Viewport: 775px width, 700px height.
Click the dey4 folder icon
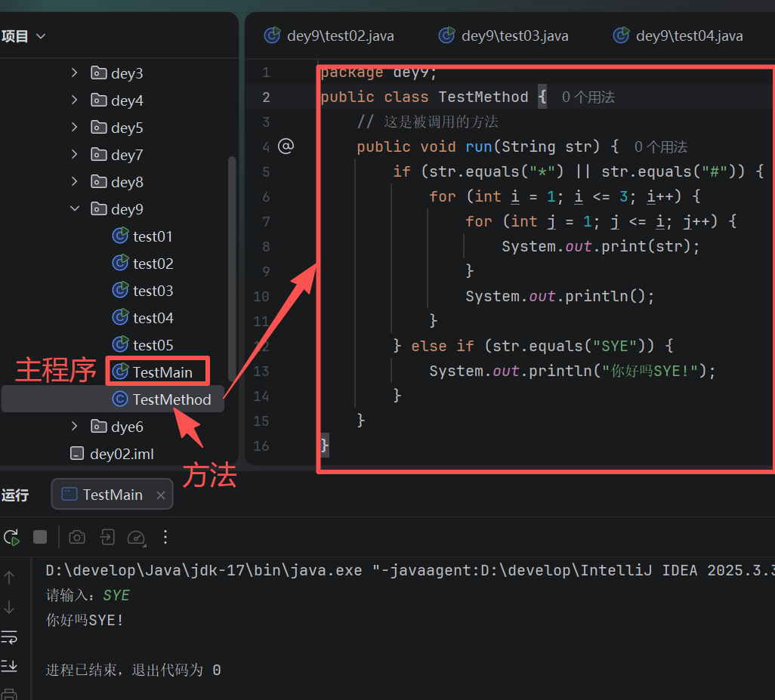tap(99, 100)
